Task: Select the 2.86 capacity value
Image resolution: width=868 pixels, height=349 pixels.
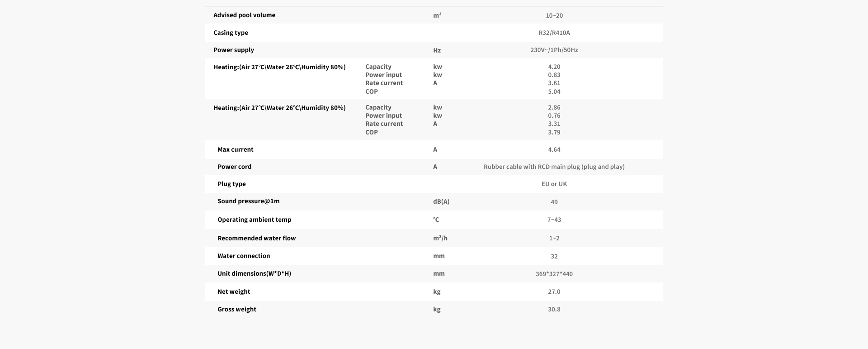Action: [554, 107]
